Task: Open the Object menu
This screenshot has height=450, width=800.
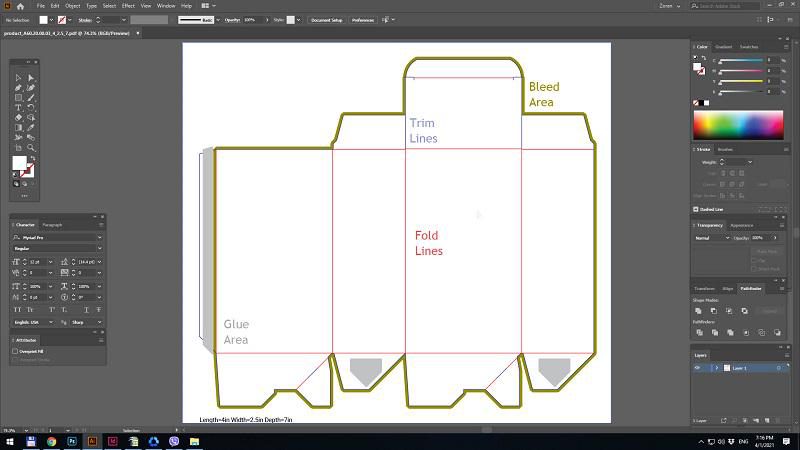Action: (x=73, y=6)
